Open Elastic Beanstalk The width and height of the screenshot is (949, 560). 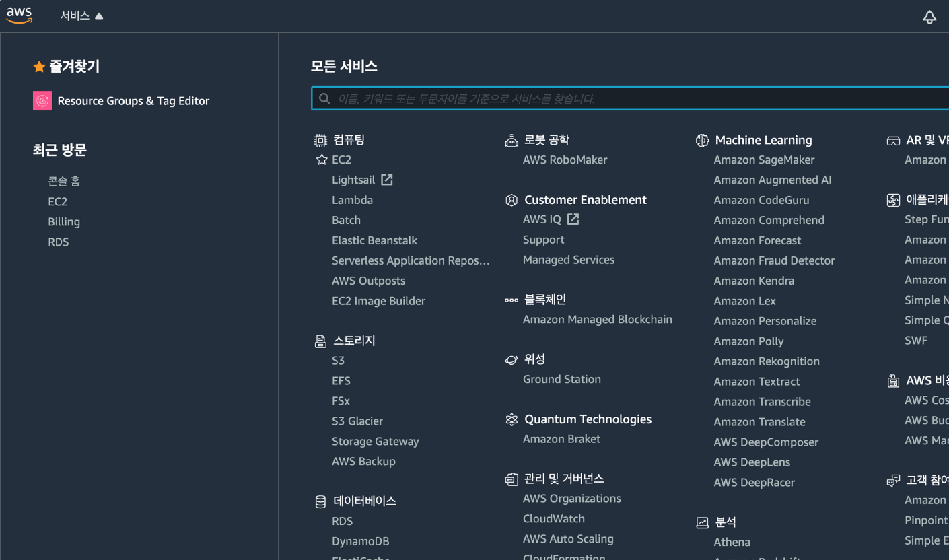pyautogui.click(x=374, y=240)
